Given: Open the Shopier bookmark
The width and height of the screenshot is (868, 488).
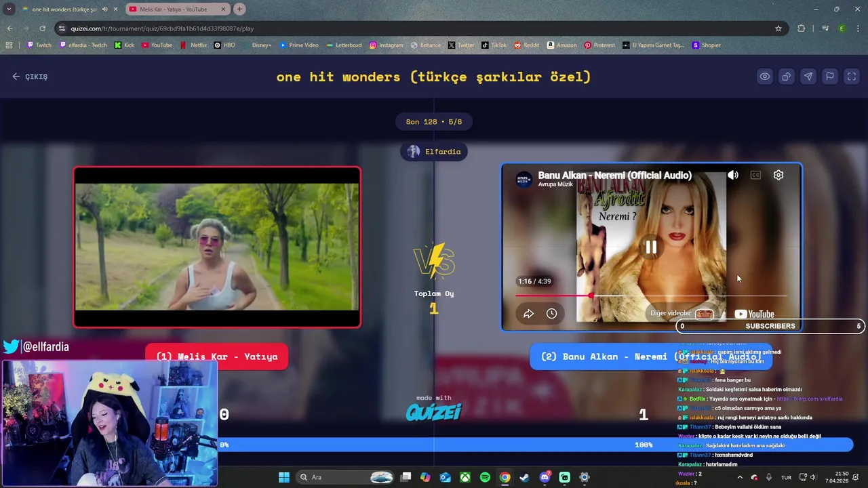Looking at the screenshot, I should tap(706, 45).
